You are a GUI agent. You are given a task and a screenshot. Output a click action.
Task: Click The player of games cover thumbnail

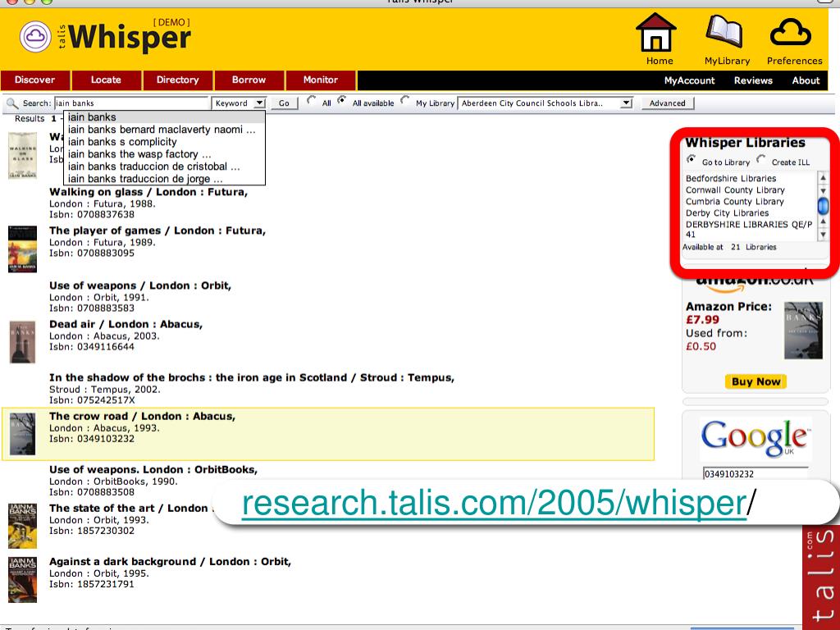pyautogui.click(x=22, y=249)
